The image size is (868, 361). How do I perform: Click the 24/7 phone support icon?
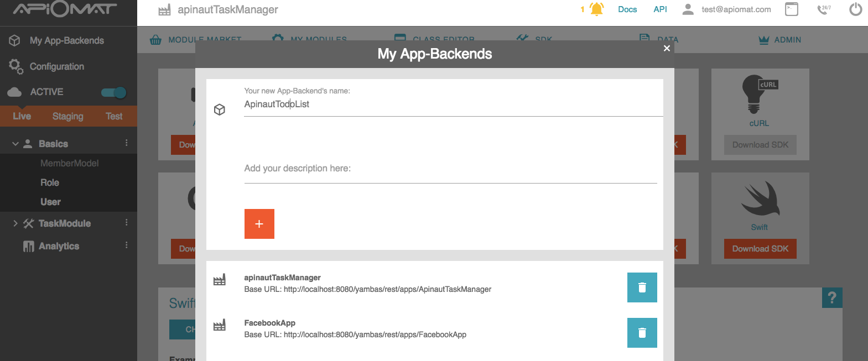click(x=824, y=9)
